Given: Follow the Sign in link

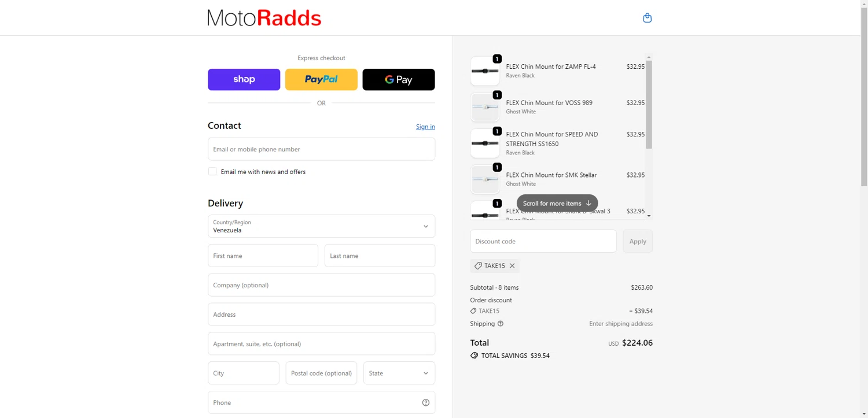Looking at the screenshot, I should (425, 127).
